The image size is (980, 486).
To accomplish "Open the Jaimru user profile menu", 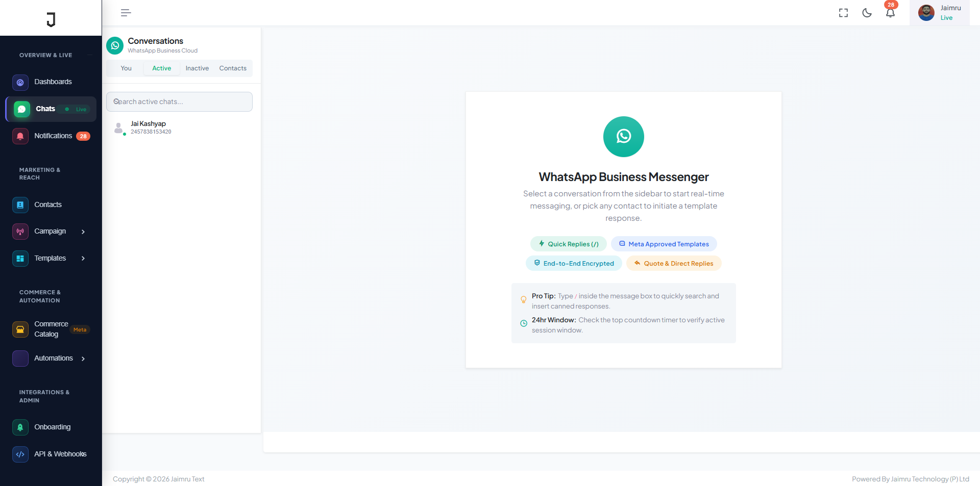I will tap(940, 13).
